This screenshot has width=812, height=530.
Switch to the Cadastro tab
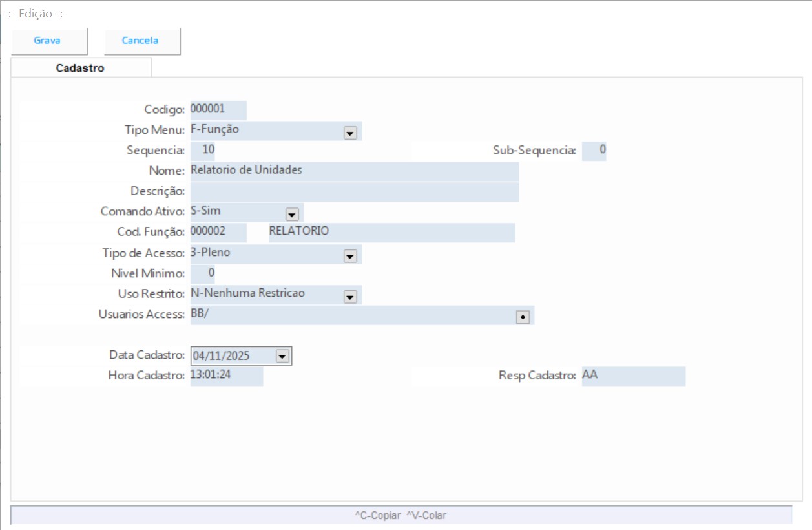point(80,68)
